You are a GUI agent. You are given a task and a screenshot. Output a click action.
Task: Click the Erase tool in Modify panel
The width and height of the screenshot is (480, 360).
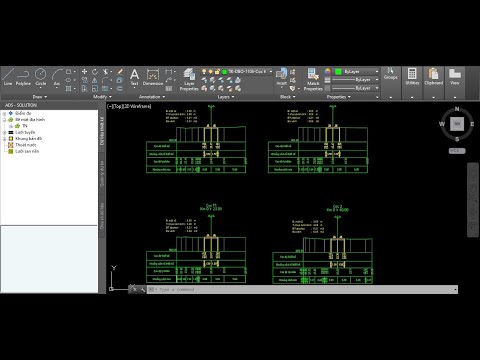pos(120,72)
